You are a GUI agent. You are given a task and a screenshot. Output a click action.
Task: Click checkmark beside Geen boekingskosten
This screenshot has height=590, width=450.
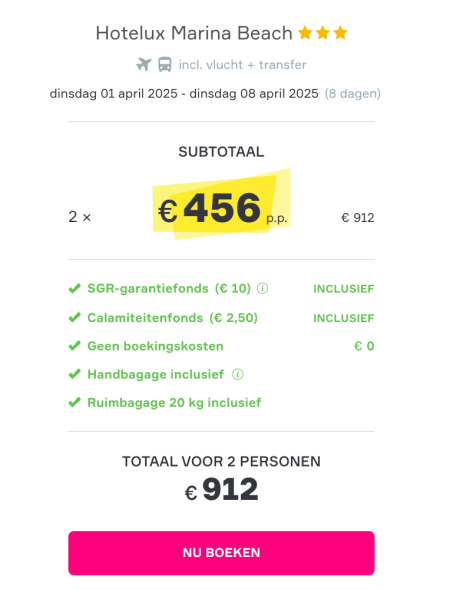coord(74,346)
